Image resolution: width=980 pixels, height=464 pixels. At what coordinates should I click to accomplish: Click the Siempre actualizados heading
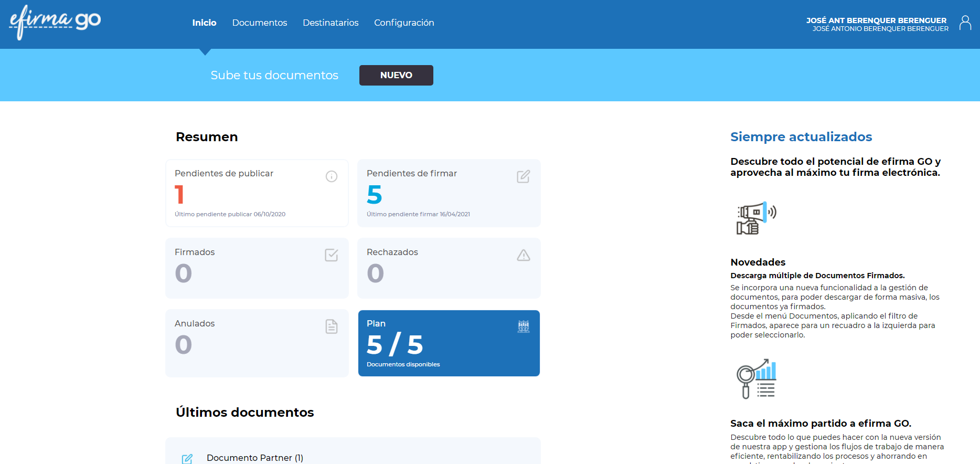(801, 137)
